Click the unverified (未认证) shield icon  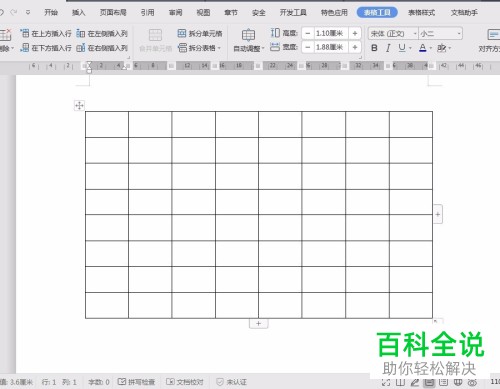click(220, 382)
